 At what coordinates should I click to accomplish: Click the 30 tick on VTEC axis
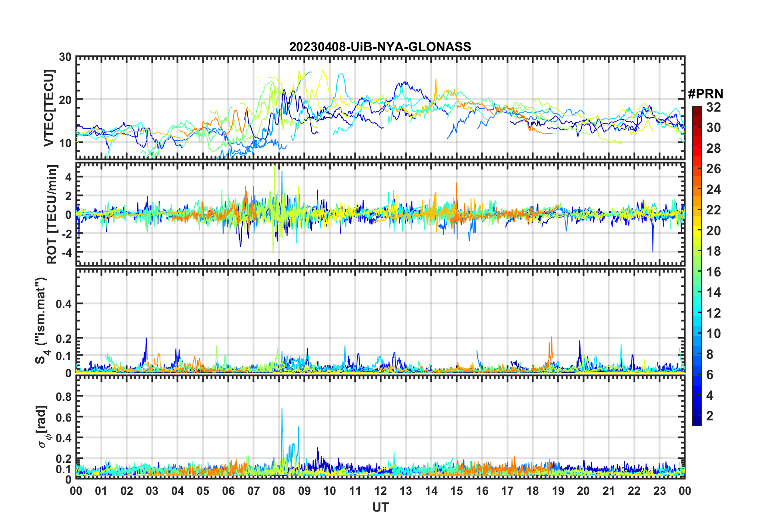(65, 57)
